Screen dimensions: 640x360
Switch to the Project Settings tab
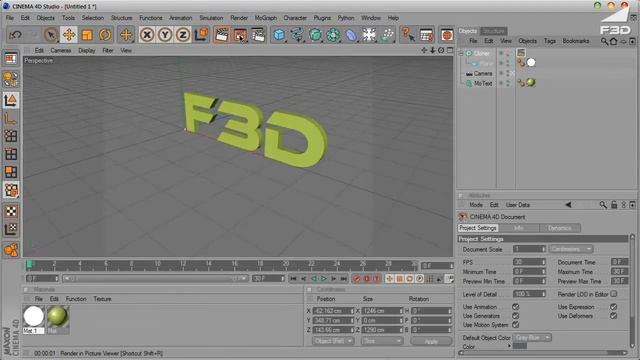point(478,228)
